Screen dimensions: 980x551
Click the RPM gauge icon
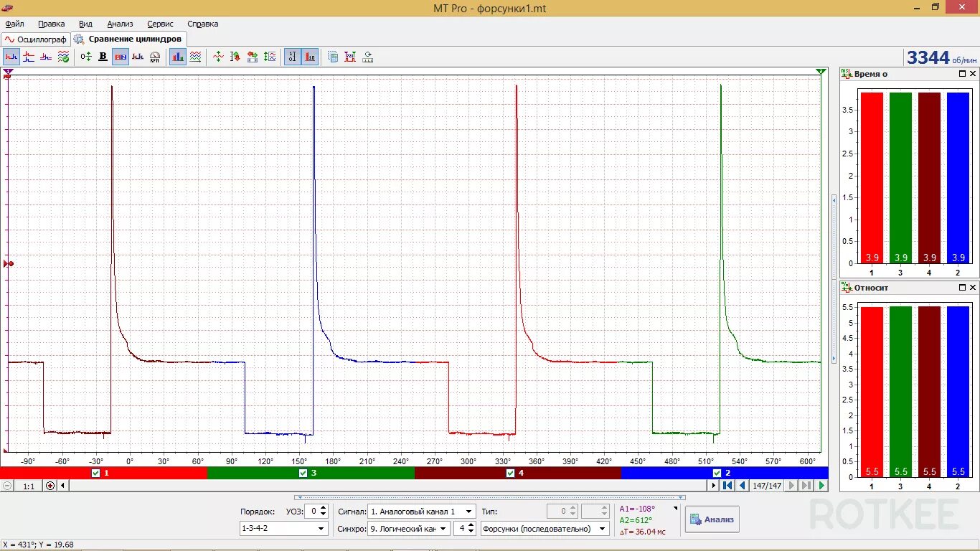[154, 57]
